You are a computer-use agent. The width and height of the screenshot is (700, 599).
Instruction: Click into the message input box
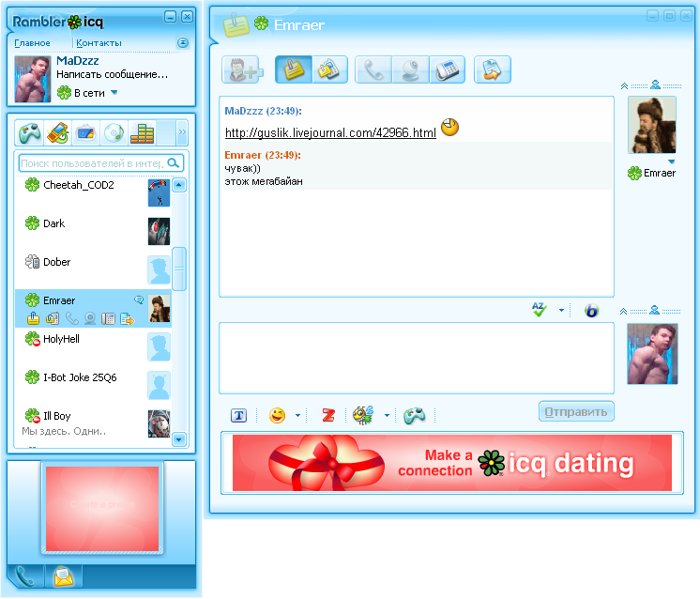416,358
